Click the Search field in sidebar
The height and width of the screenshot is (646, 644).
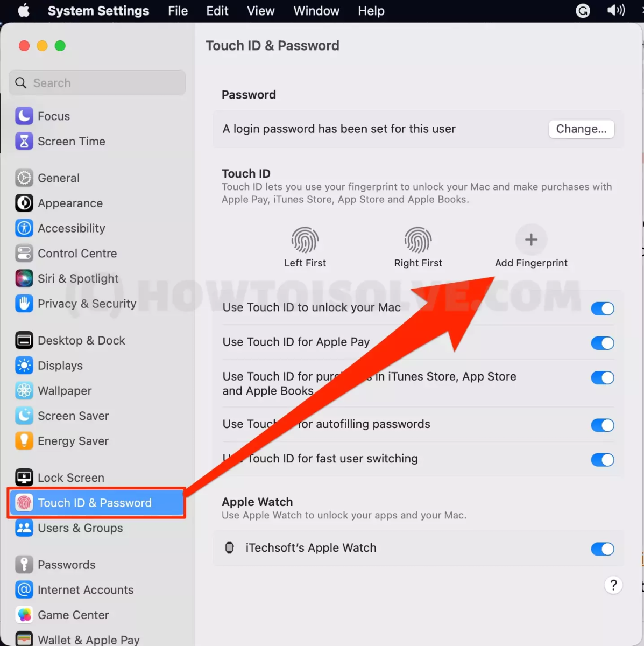point(97,83)
